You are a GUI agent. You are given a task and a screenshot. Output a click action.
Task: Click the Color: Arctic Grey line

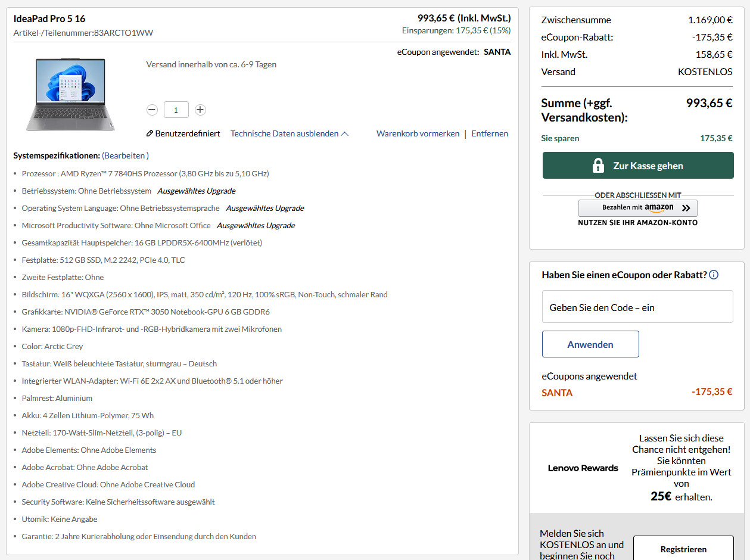pos(52,346)
